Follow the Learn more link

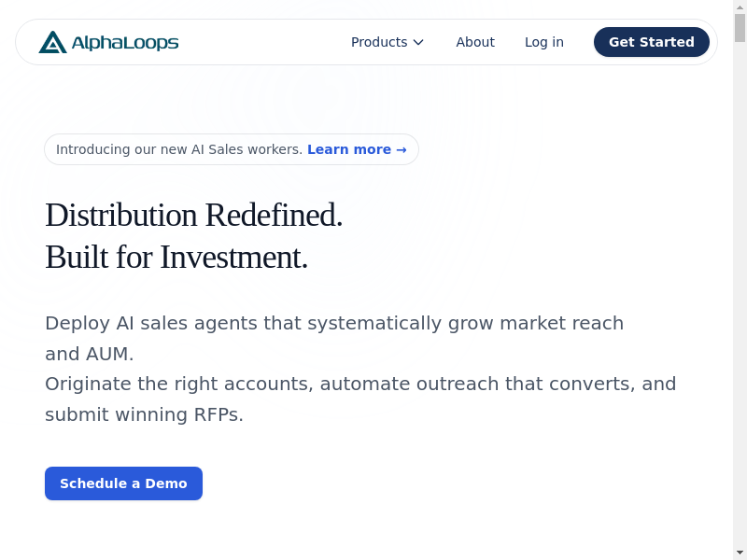tap(349, 149)
